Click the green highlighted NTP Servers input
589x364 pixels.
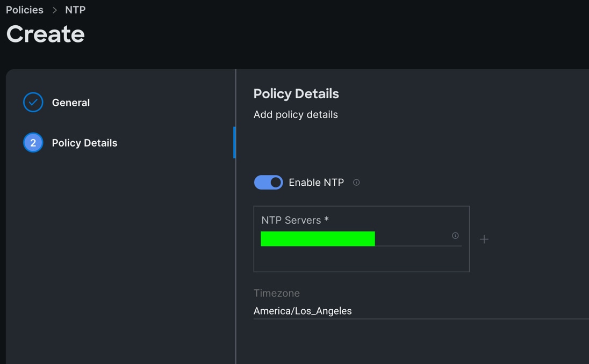click(x=318, y=238)
